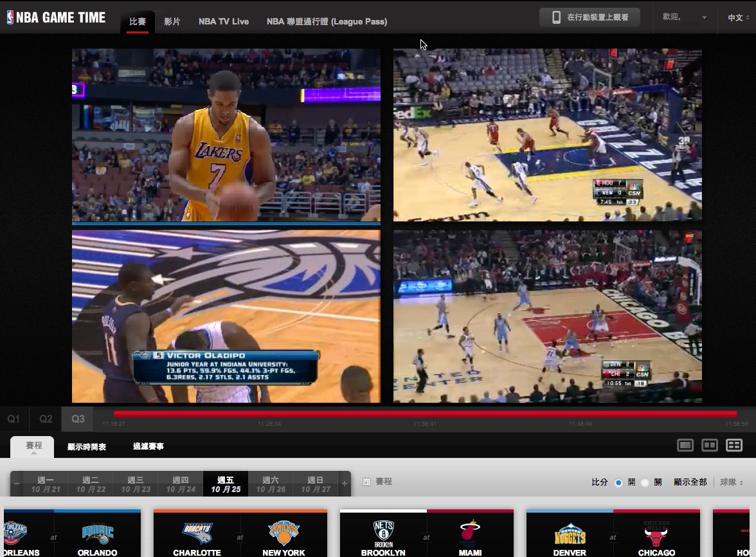
Task: Click the DENVER team name
Action: (x=570, y=552)
